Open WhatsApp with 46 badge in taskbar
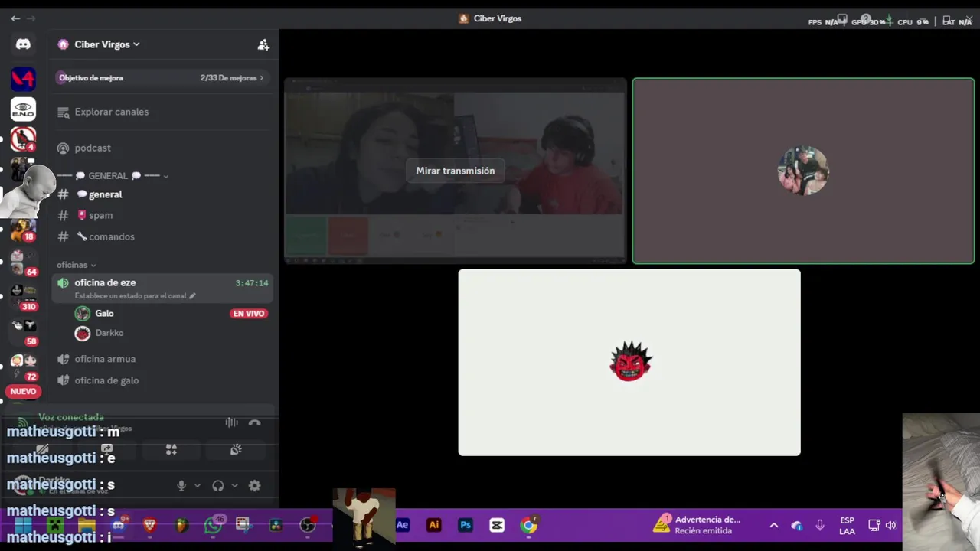Viewport: 980px width, 551px height. [x=213, y=525]
